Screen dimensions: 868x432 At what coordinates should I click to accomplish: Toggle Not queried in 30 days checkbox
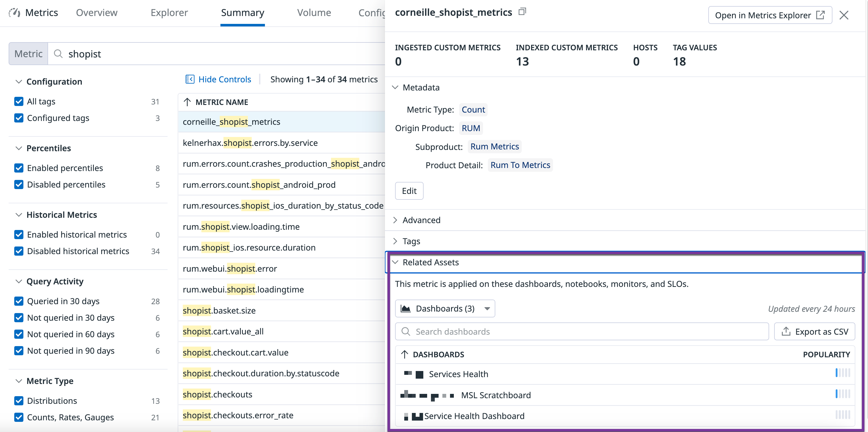pos(19,317)
